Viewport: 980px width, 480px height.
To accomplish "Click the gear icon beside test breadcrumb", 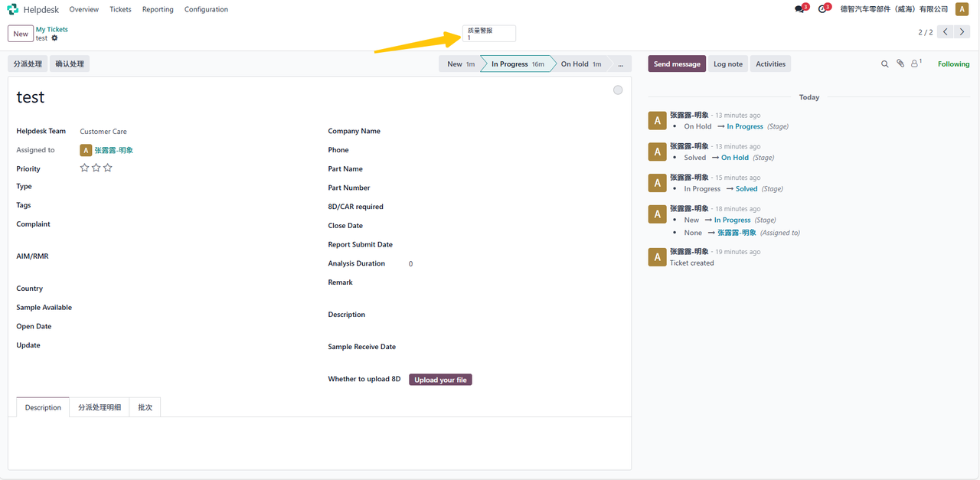I will (x=54, y=38).
